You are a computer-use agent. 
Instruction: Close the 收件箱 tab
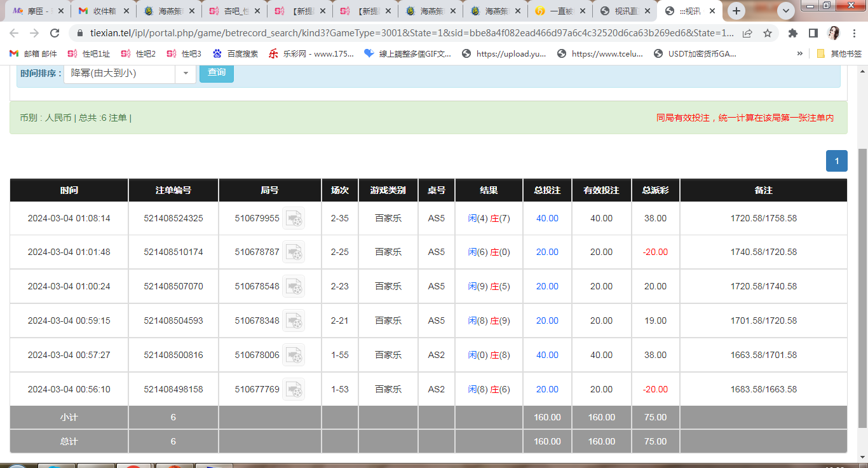(x=126, y=11)
